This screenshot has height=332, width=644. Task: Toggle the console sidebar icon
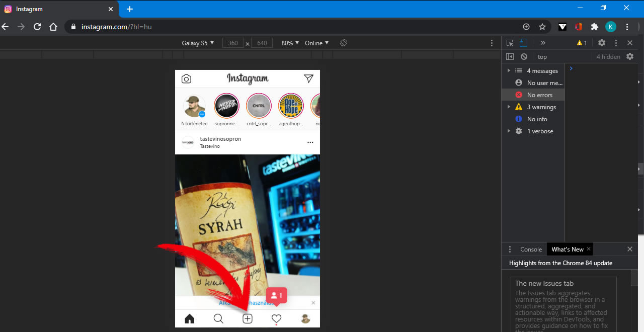(x=510, y=57)
